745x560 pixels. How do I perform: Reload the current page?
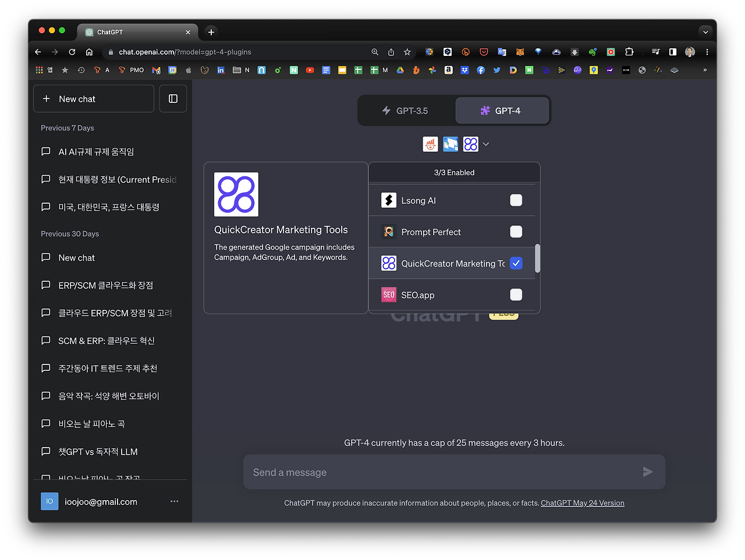72,52
